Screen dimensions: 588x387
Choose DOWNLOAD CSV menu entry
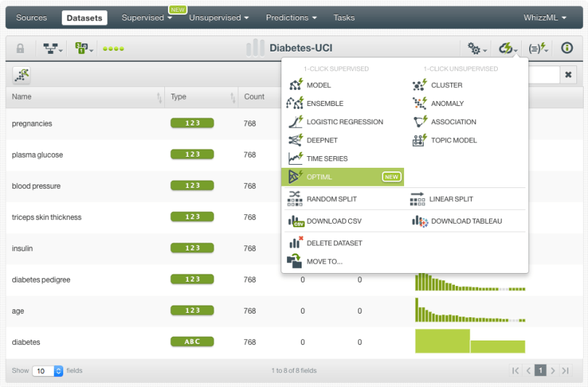pyautogui.click(x=334, y=221)
